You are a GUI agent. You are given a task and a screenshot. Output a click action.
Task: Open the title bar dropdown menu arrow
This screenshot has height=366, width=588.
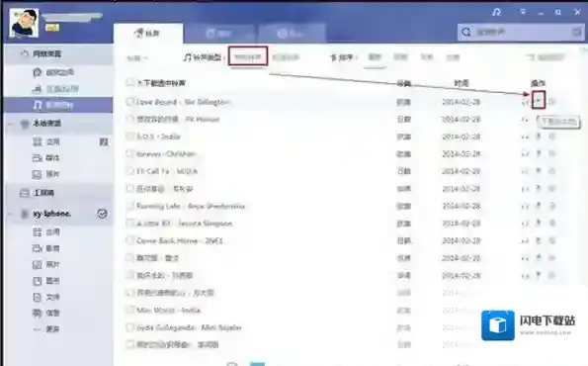click(522, 13)
